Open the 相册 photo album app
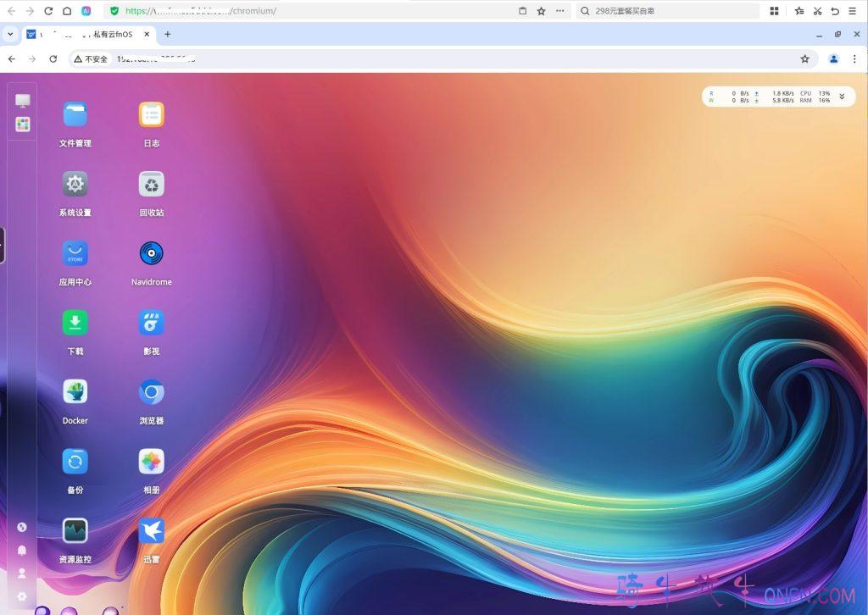This screenshot has height=615, width=868. (151, 462)
